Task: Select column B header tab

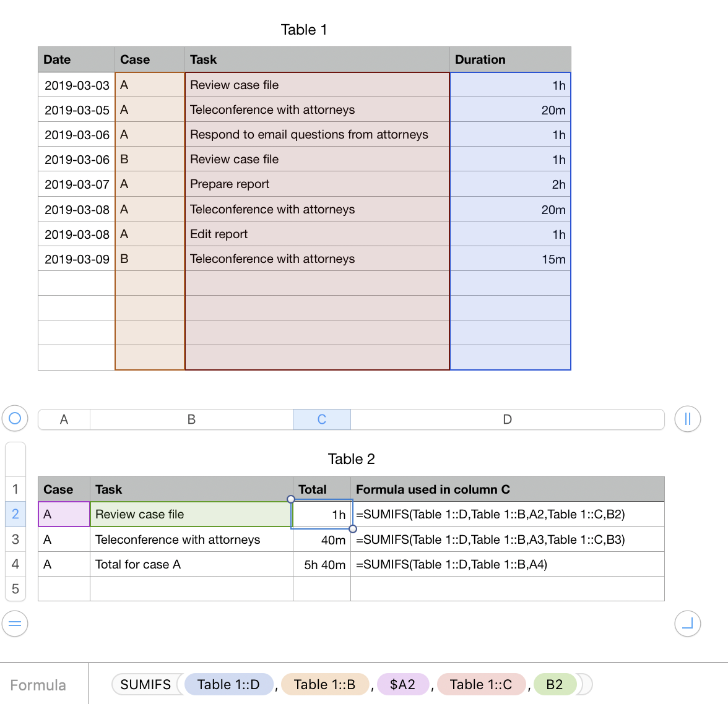Action: 191,419
